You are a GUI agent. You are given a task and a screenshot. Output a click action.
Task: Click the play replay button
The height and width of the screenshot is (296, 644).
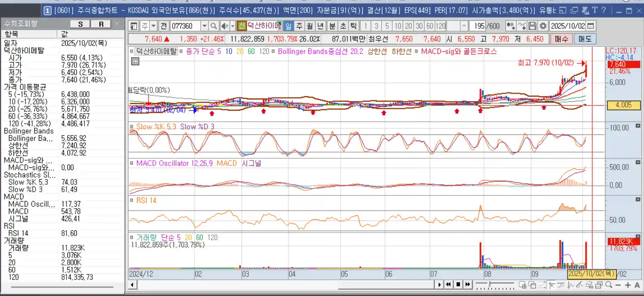pos(440,284)
